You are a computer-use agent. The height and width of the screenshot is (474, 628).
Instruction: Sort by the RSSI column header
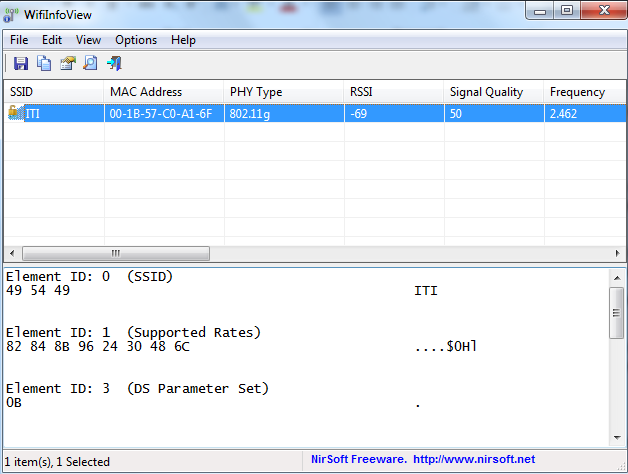coord(394,92)
